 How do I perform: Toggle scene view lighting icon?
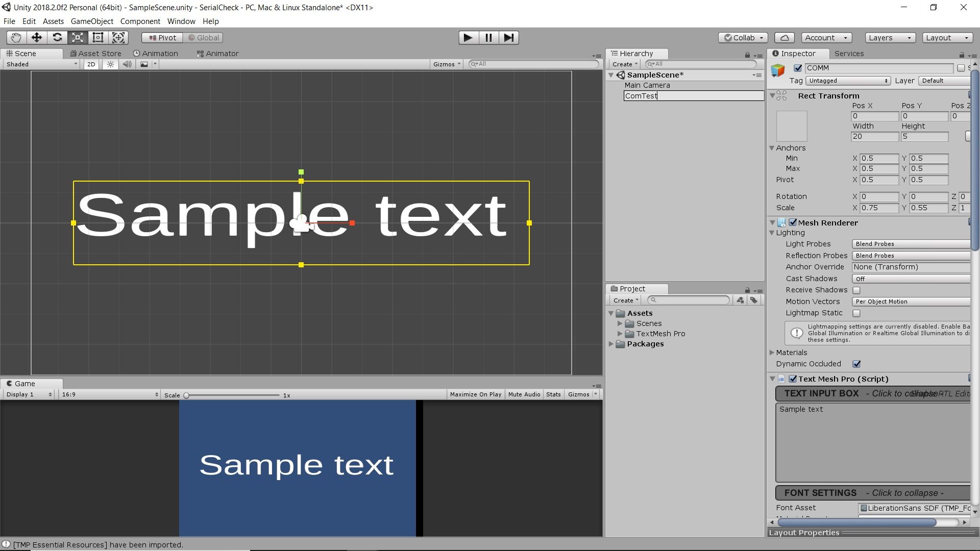point(110,64)
